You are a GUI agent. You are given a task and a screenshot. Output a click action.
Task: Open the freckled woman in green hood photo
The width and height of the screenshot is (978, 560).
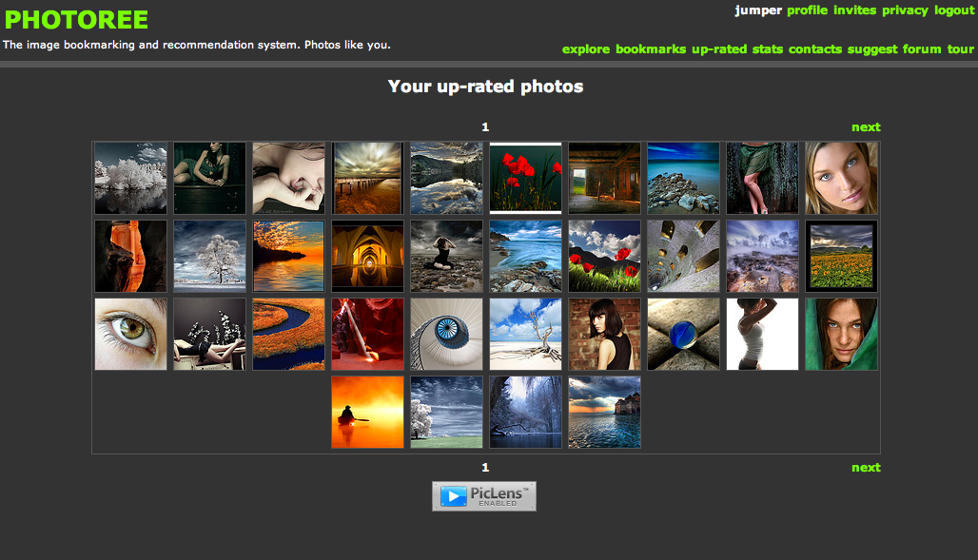click(x=841, y=335)
